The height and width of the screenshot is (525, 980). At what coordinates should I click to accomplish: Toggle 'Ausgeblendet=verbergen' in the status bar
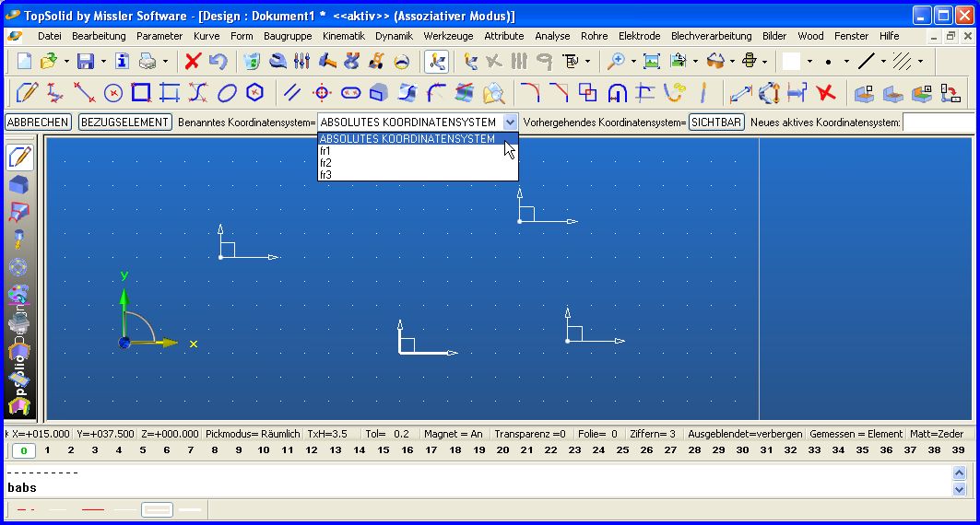(745, 434)
